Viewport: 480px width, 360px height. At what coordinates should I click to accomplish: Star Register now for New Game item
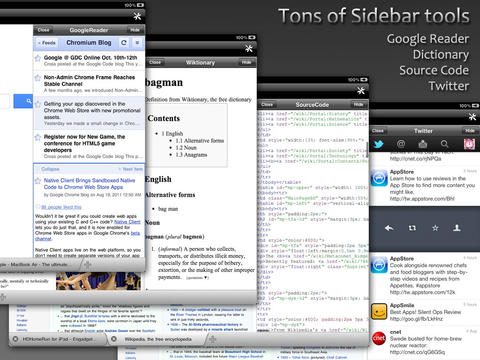tap(38, 137)
